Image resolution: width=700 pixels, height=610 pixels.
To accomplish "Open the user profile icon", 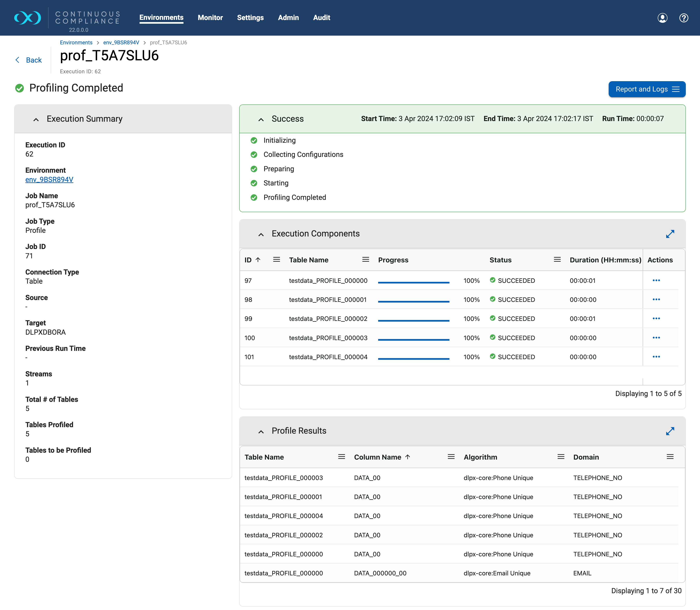I will click(x=662, y=18).
